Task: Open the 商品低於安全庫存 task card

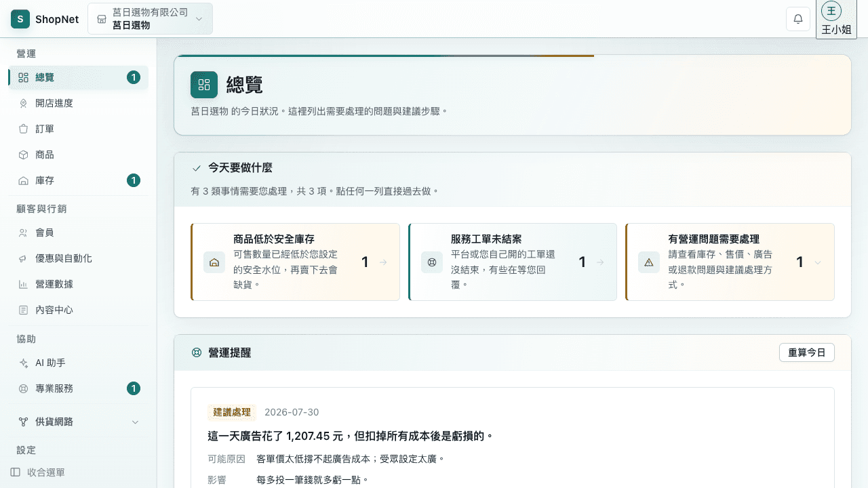Action: pos(296,262)
